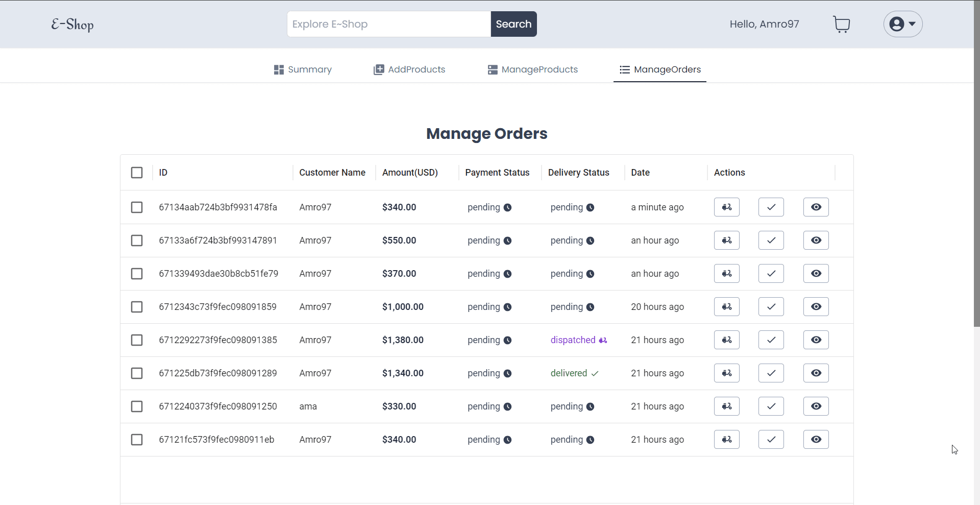Viewport: 980px width, 505px height.
Task: Check the box for order 67134aab724b3bf9931478fa
Action: (x=137, y=207)
